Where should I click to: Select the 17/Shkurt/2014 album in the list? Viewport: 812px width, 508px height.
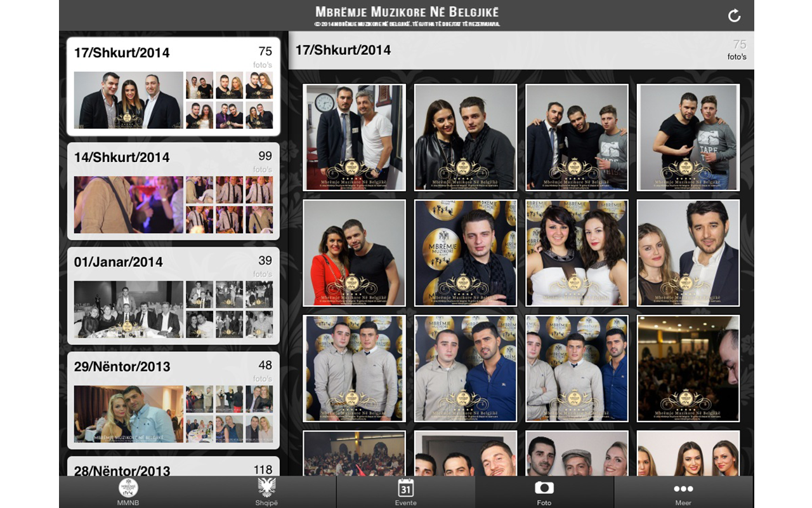pyautogui.click(x=173, y=86)
